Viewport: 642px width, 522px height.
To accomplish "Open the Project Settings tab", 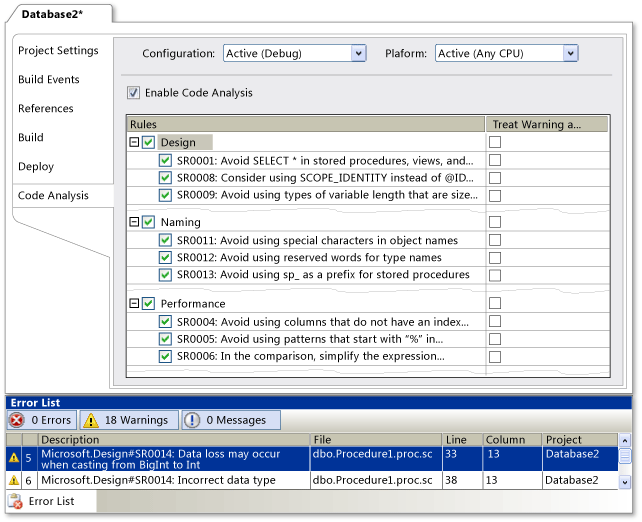I will [58, 51].
